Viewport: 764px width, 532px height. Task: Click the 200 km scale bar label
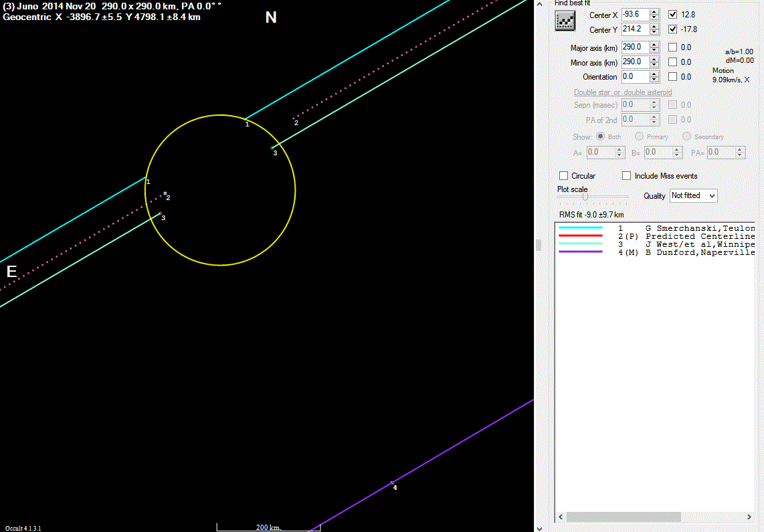point(268,527)
